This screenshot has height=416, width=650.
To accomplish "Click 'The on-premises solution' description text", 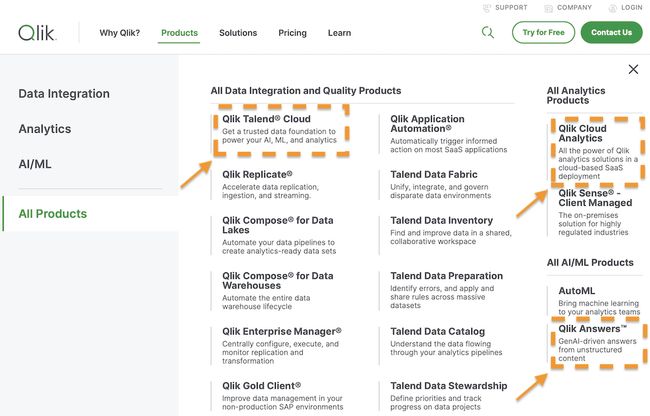I will (593, 224).
